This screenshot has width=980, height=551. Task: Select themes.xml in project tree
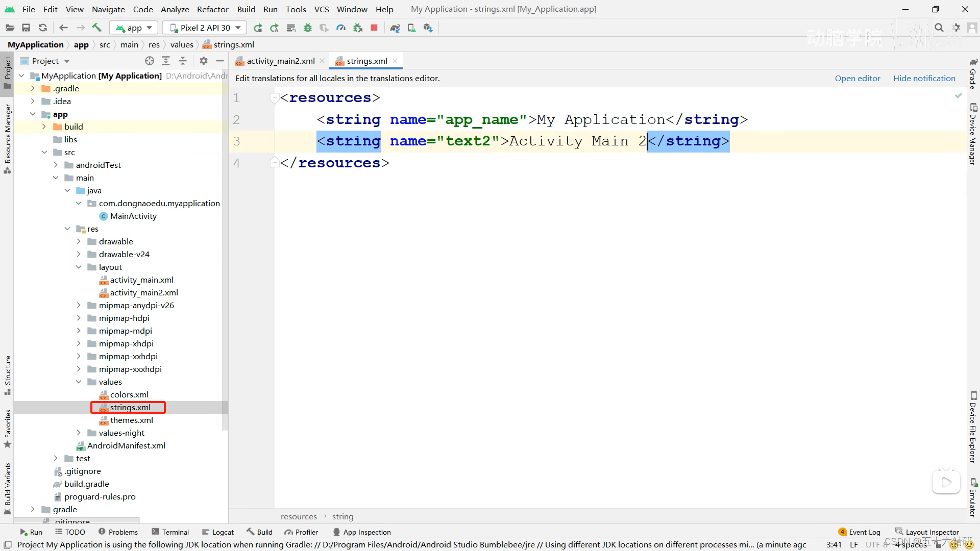[x=131, y=420]
